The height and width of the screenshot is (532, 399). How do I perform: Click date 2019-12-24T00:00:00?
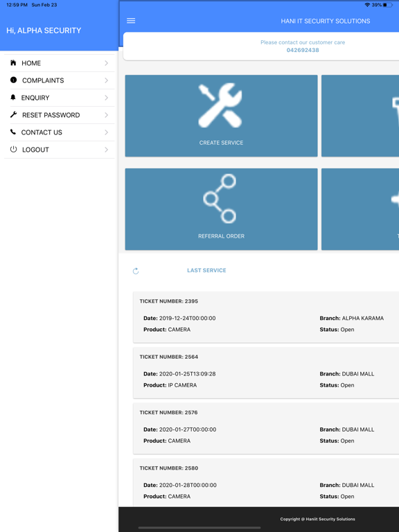coord(187,318)
